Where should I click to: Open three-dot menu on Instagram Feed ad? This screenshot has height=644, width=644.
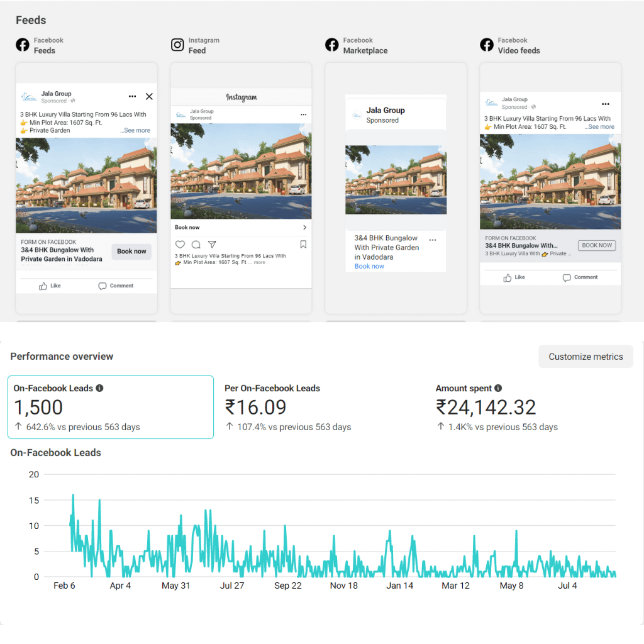pyautogui.click(x=304, y=114)
